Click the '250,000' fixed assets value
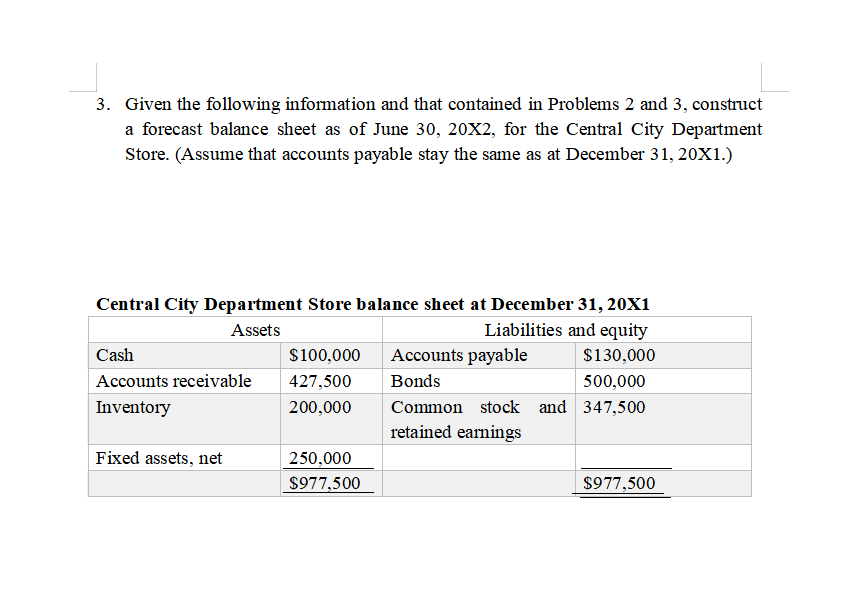Screen dimensions: 847x608 (x=319, y=457)
